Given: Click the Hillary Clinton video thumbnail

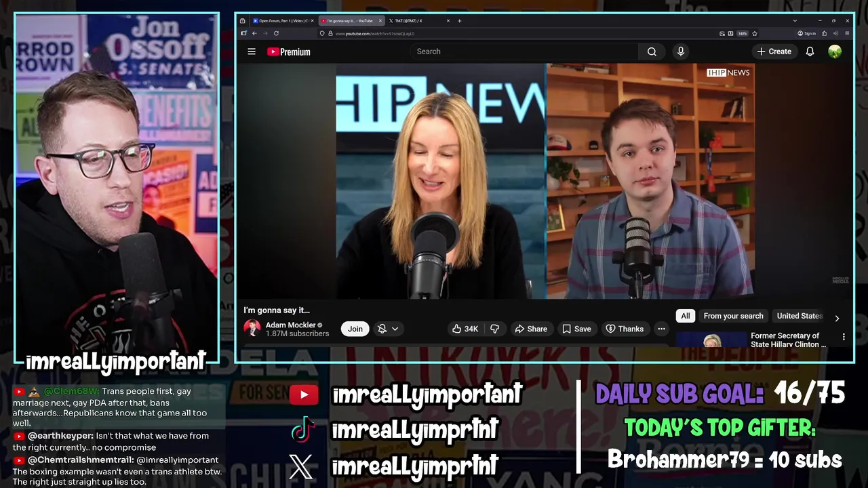Looking at the screenshot, I should click(711, 340).
